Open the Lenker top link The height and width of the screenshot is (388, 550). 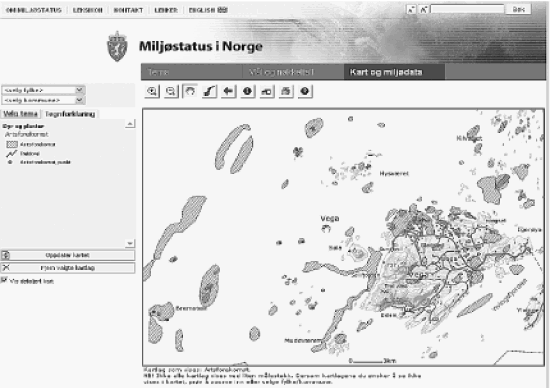(166, 10)
